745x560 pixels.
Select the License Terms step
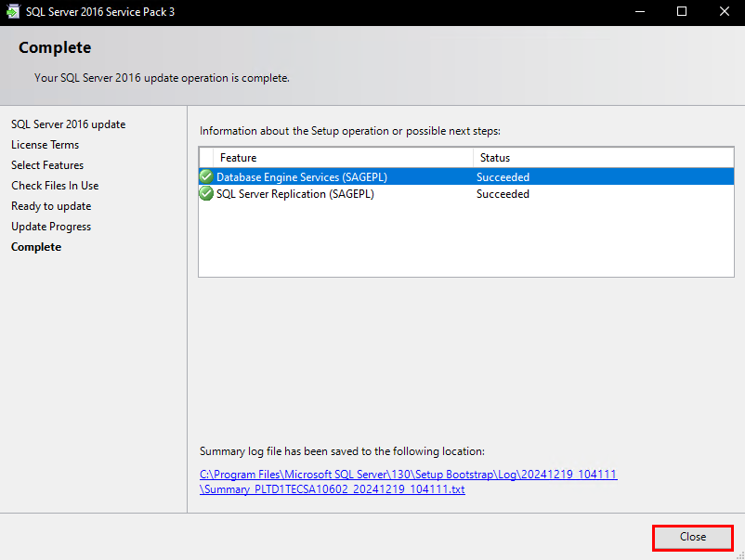pos(46,145)
